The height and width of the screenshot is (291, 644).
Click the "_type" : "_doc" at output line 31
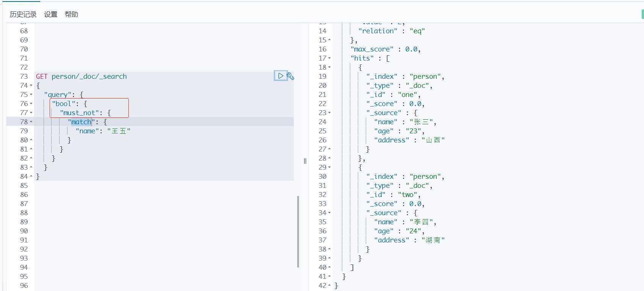[x=399, y=186]
